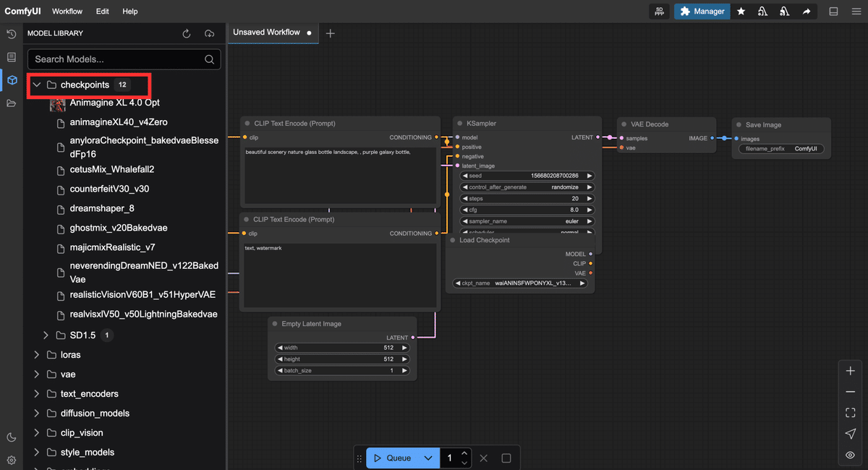Zoom out on the canvas

pyautogui.click(x=851, y=392)
